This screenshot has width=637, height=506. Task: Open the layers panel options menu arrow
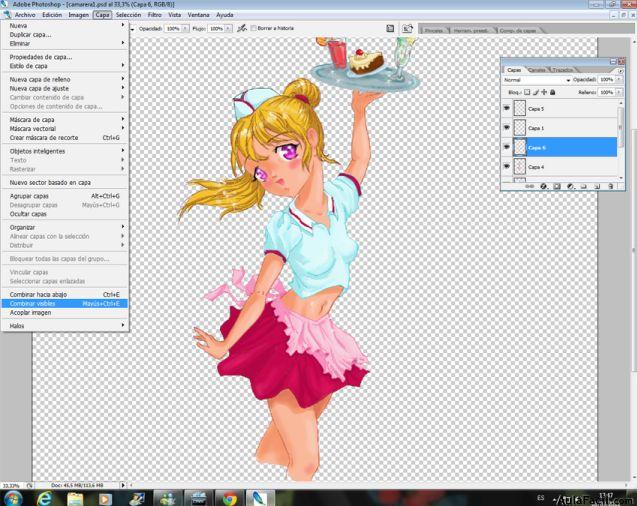pyautogui.click(x=620, y=71)
